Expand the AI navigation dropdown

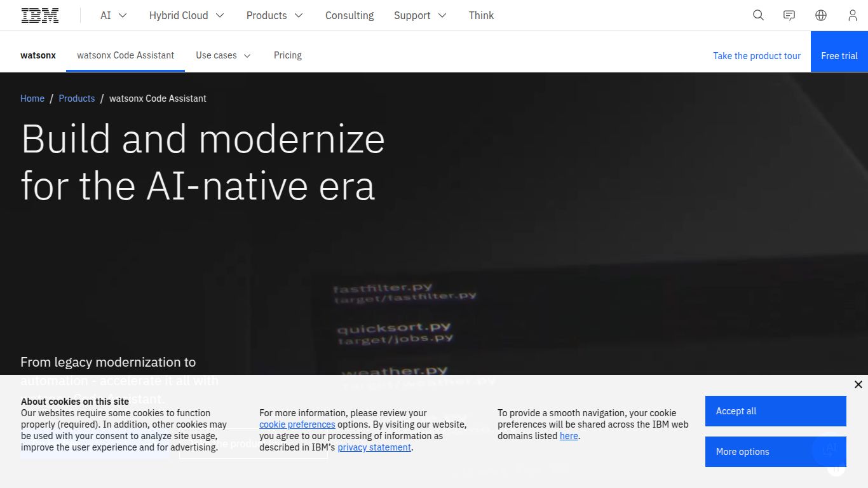(x=113, y=15)
